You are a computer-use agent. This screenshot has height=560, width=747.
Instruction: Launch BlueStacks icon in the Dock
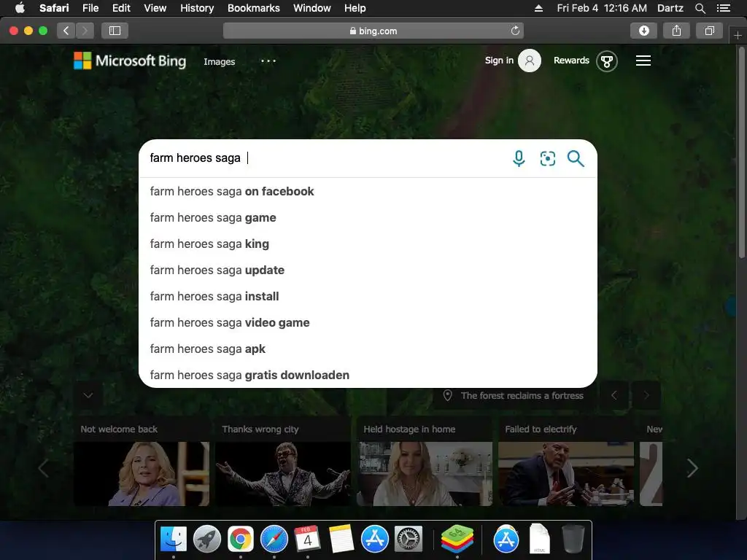tap(457, 539)
